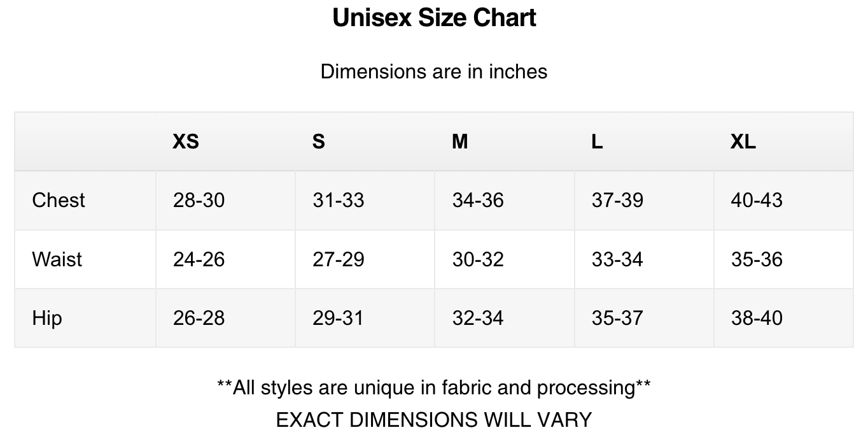Click the M waist value 30-32
Screen dimensions: 868x437
[478, 259]
